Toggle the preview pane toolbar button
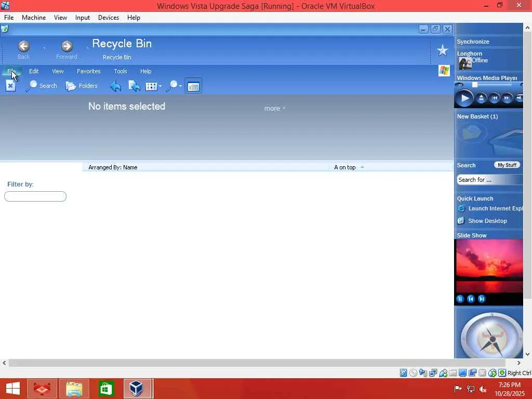 [193, 86]
